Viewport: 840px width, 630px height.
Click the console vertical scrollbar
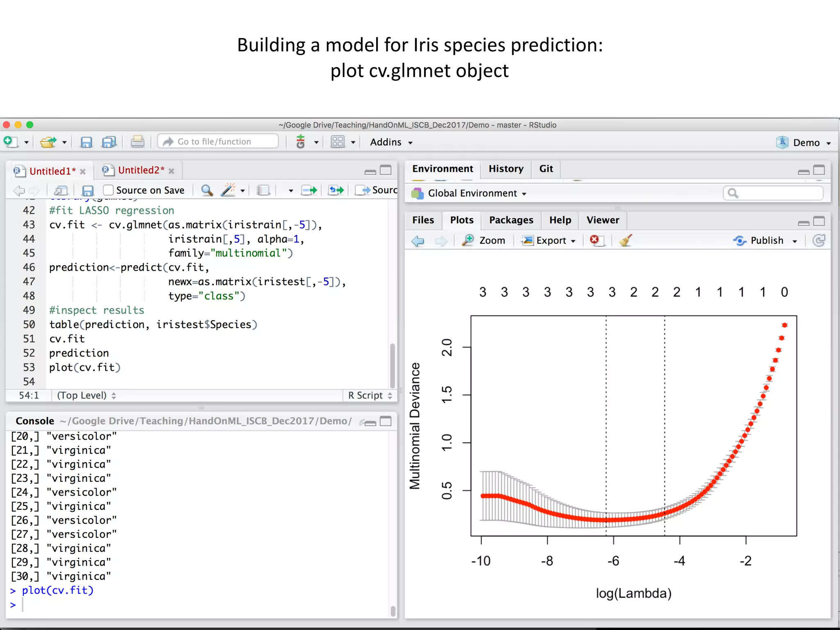(393, 611)
